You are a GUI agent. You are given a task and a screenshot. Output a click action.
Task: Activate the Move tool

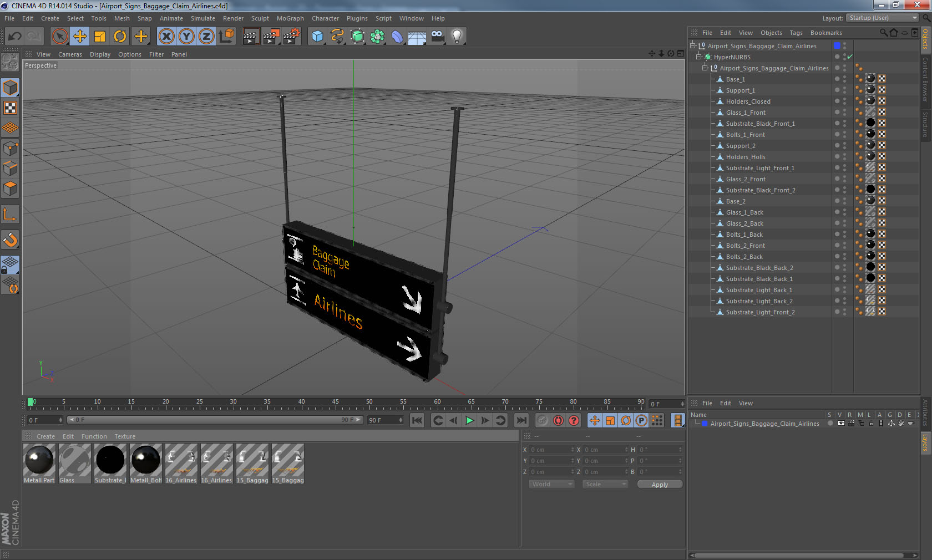(80, 37)
